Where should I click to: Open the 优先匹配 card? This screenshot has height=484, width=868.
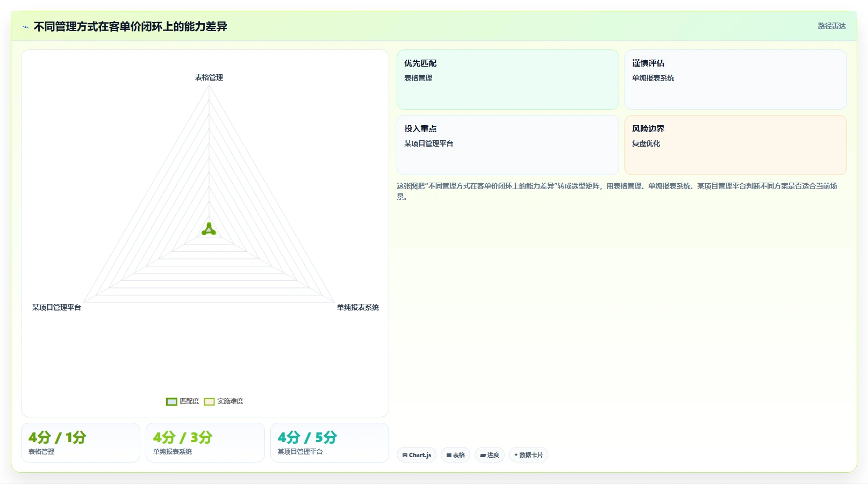508,80
